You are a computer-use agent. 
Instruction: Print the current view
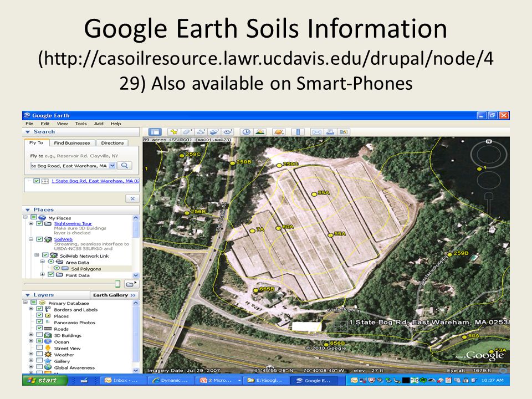tap(330, 132)
